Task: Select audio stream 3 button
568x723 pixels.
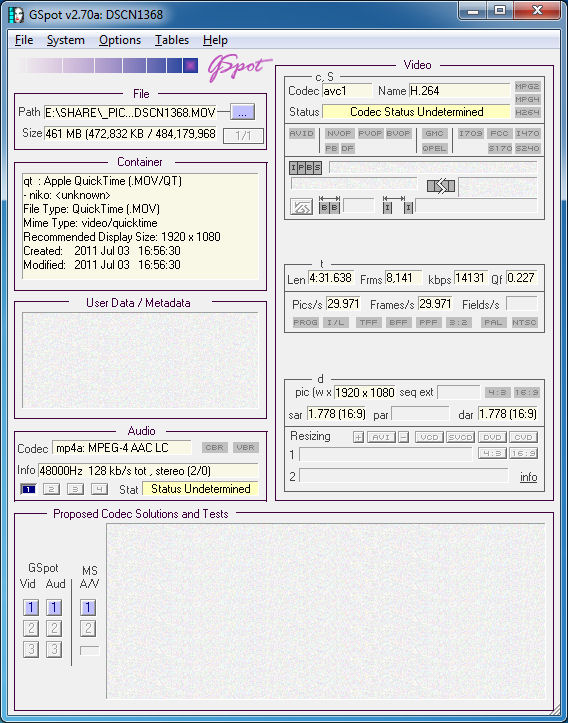Action: (75, 489)
